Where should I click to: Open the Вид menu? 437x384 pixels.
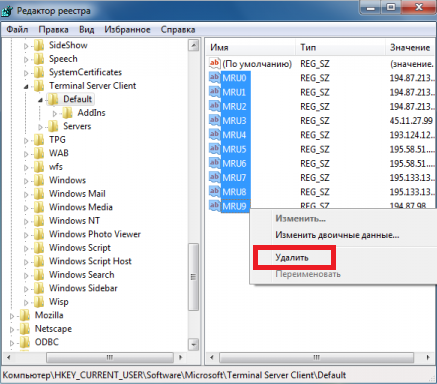(x=86, y=29)
